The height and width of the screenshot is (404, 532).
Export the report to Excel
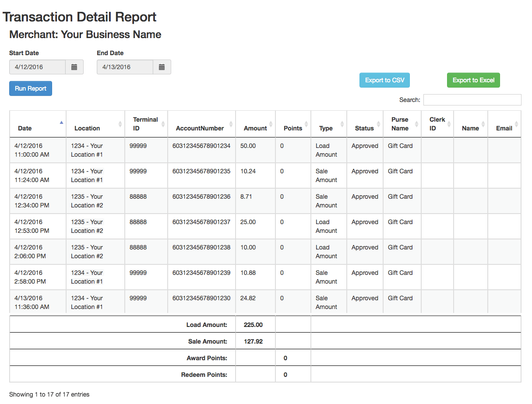pyautogui.click(x=473, y=80)
